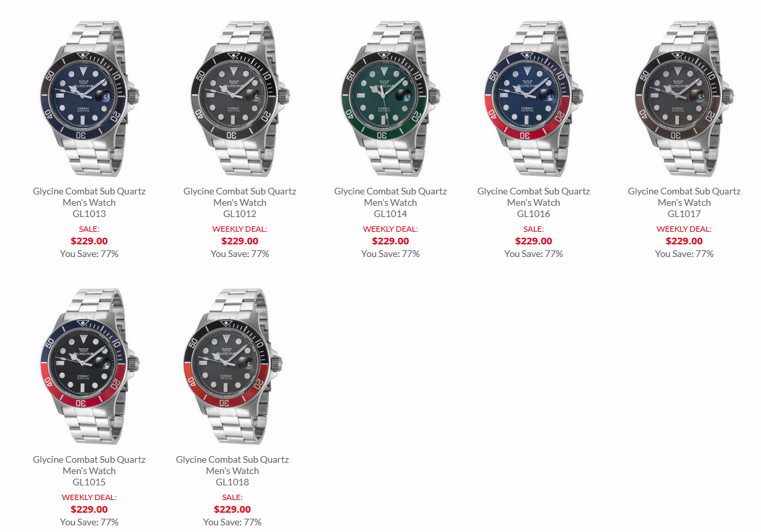Click the GL1016 product title link
This screenshot has height=532, width=761.
tap(533, 202)
